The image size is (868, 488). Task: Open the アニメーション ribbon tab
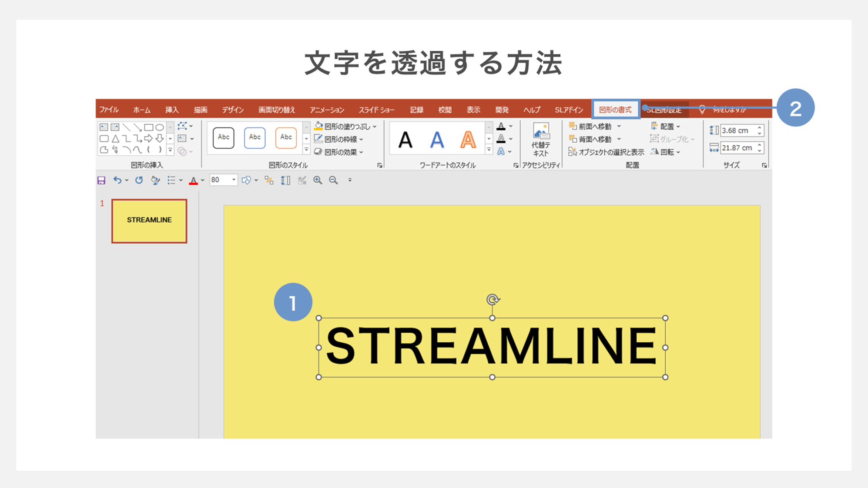click(327, 110)
